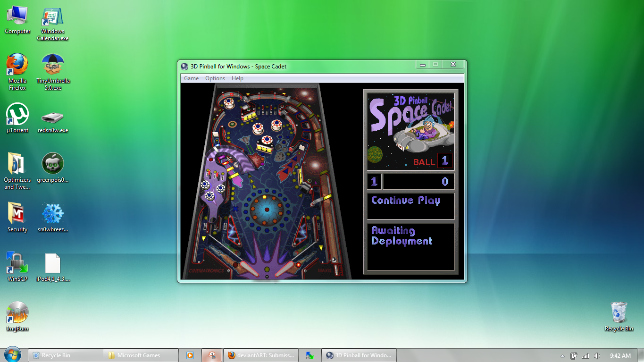
Task: Click the 9:42 AM clock
Action: pyautogui.click(x=620, y=356)
